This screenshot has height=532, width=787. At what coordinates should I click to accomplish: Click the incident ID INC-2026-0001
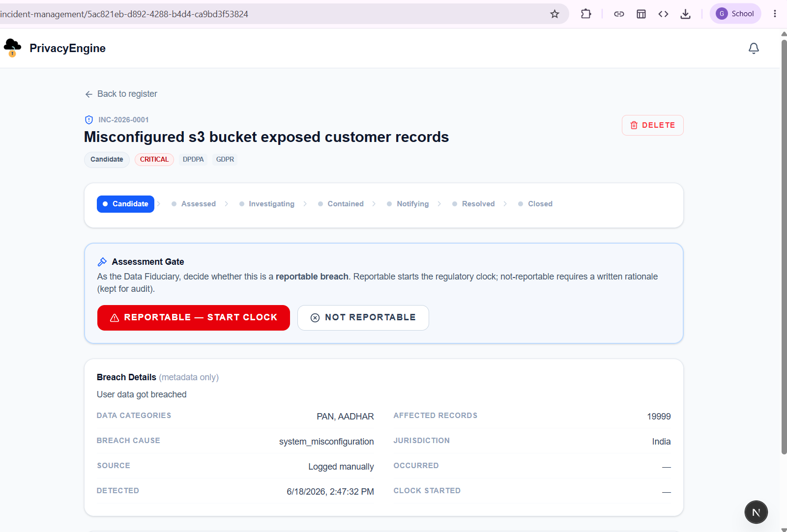[123, 120]
